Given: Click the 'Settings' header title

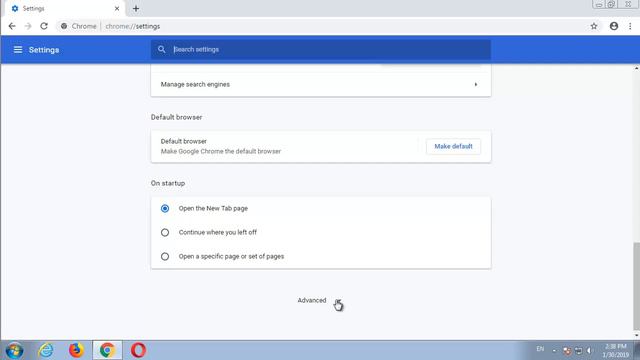Looking at the screenshot, I should (44, 50).
